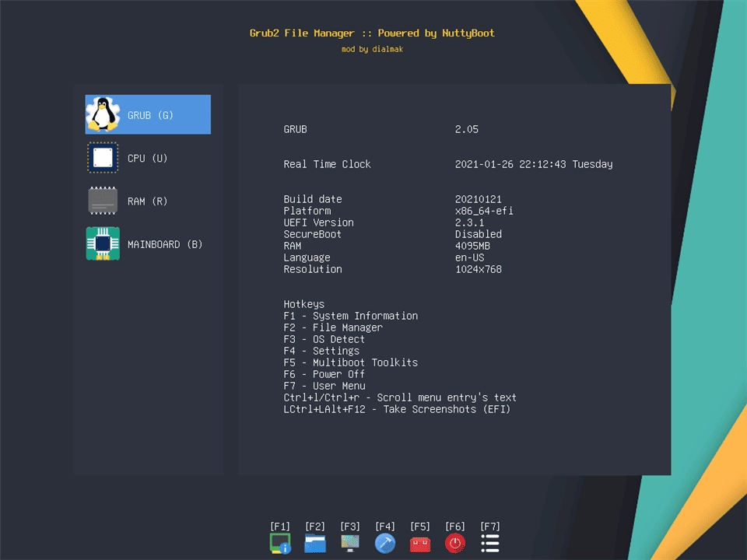Click the Language value en-US
747x560 pixels.
click(x=469, y=257)
